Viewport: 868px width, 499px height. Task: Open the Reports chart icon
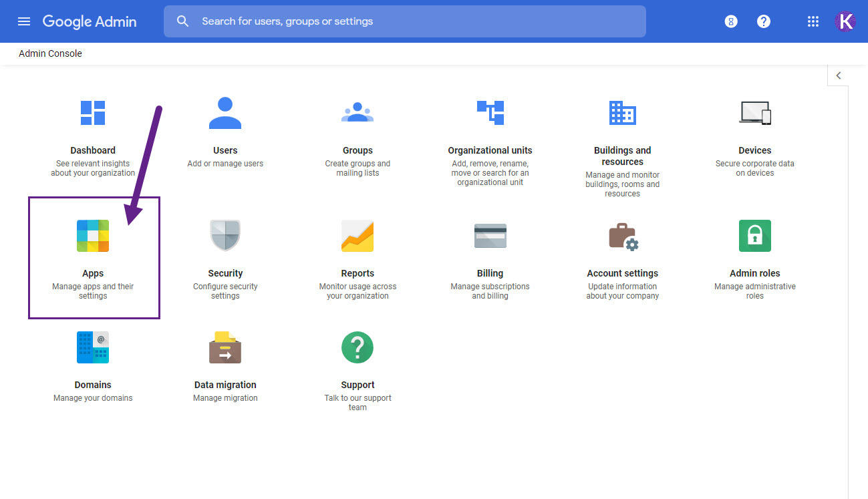(357, 236)
